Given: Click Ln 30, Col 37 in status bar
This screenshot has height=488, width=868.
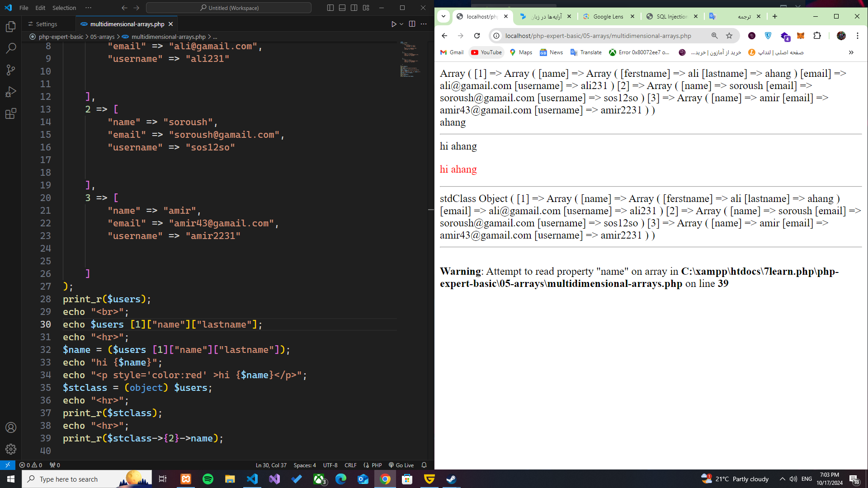Looking at the screenshot, I should pos(271,465).
